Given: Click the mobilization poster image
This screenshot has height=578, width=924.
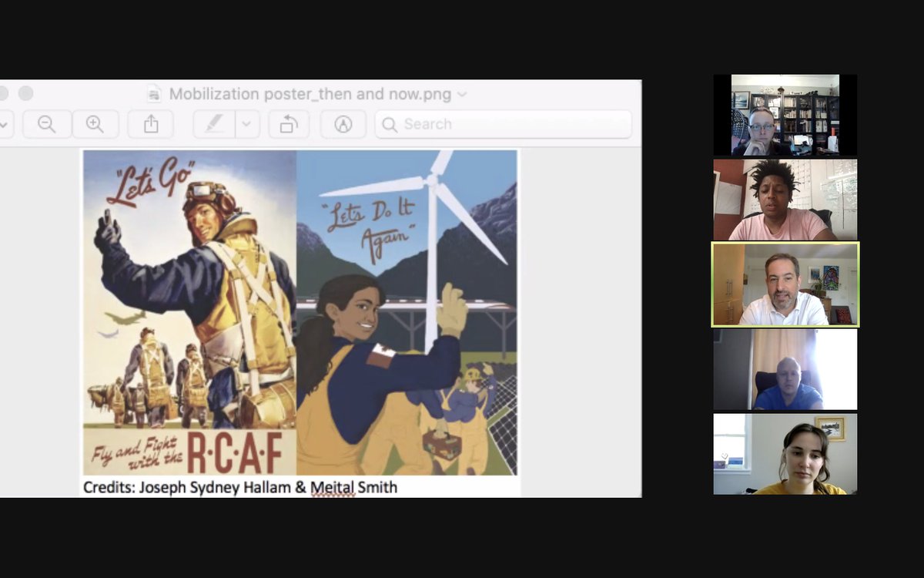Looking at the screenshot, I should (x=300, y=312).
